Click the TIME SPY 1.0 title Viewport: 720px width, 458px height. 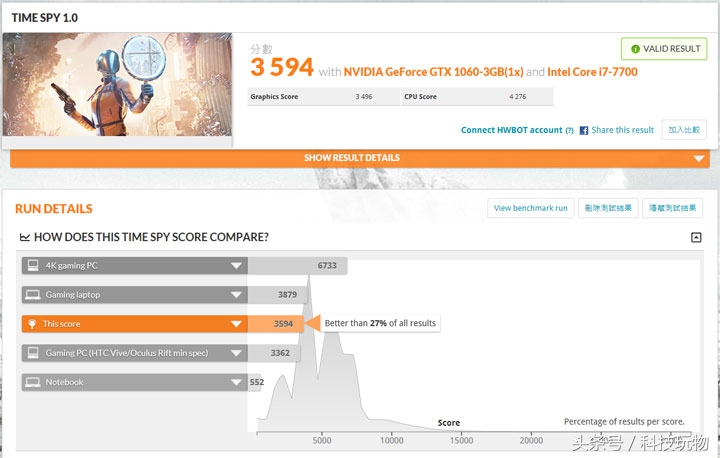[45, 18]
